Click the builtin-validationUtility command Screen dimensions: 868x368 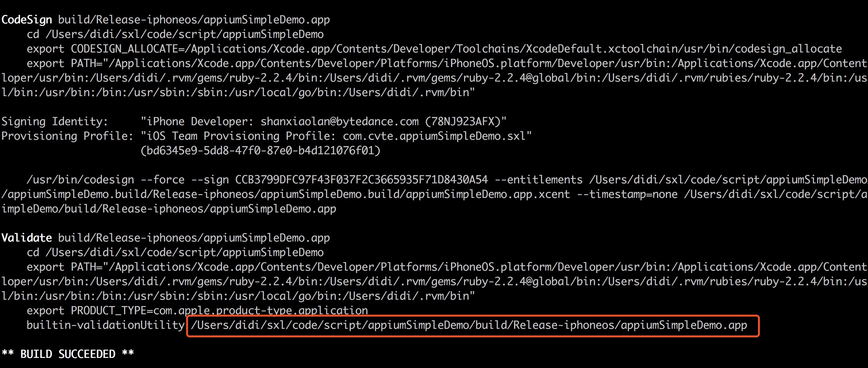click(x=106, y=325)
